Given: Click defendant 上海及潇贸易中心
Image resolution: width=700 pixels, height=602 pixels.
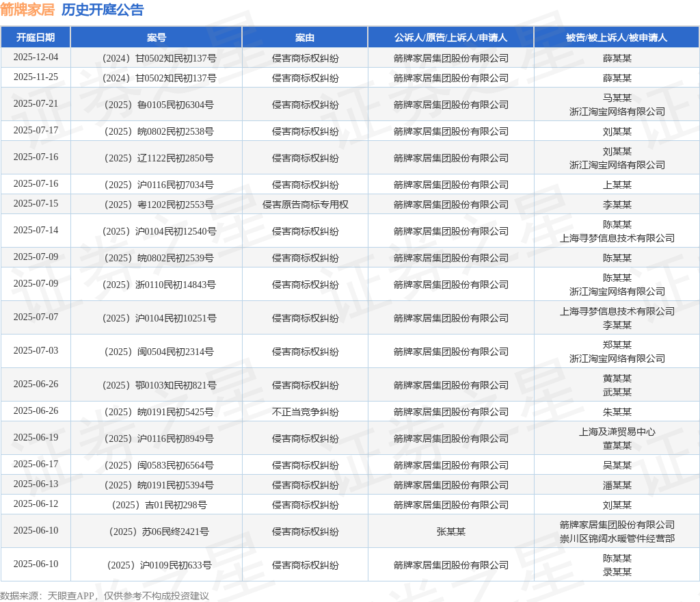Looking at the screenshot, I should coord(617,432).
